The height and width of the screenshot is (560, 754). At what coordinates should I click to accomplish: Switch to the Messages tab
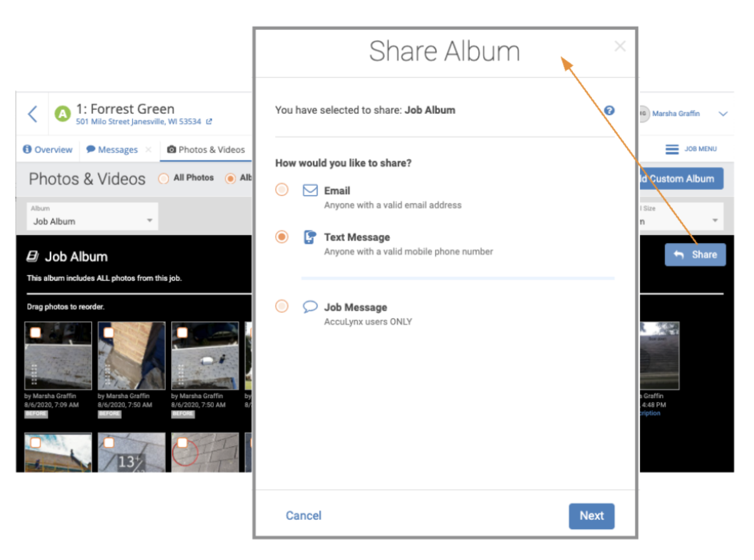point(112,150)
